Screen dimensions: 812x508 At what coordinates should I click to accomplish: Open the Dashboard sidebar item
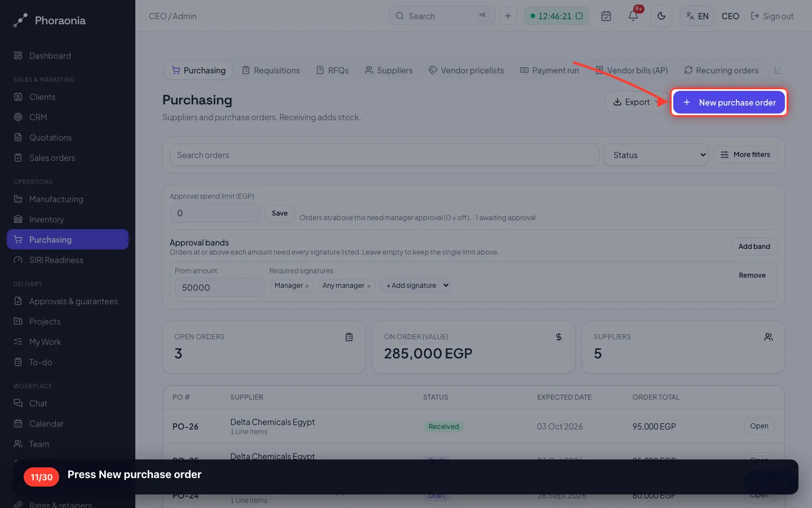click(68, 56)
